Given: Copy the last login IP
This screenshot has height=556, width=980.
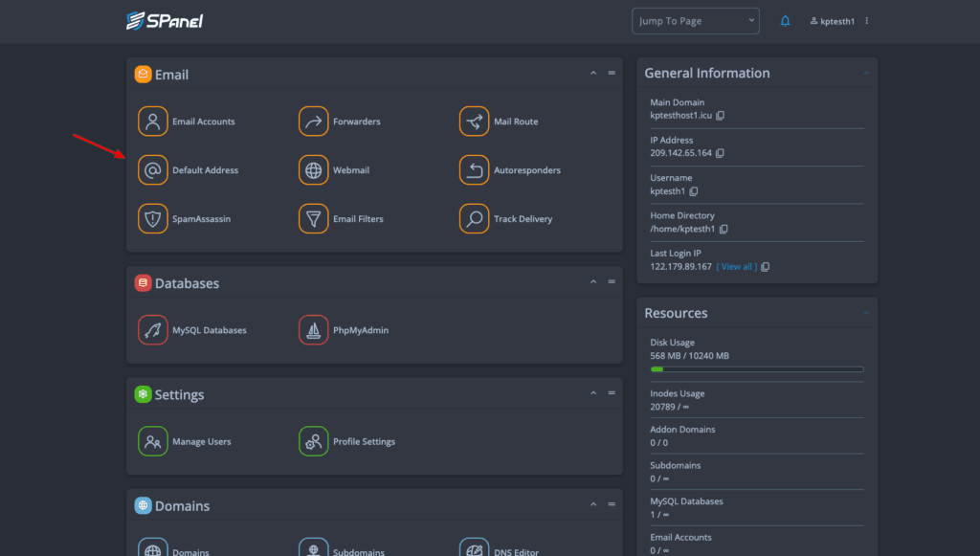Looking at the screenshot, I should [x=765, y=267].
